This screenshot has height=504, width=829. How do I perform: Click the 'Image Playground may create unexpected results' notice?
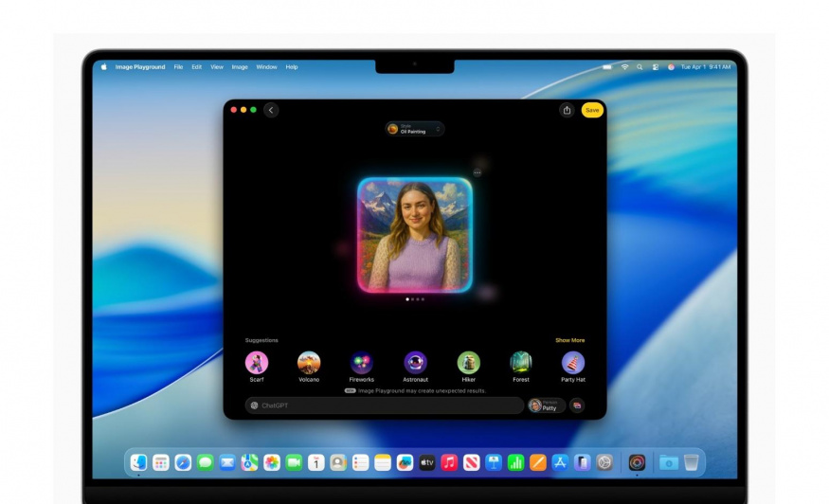pos(422,391)
